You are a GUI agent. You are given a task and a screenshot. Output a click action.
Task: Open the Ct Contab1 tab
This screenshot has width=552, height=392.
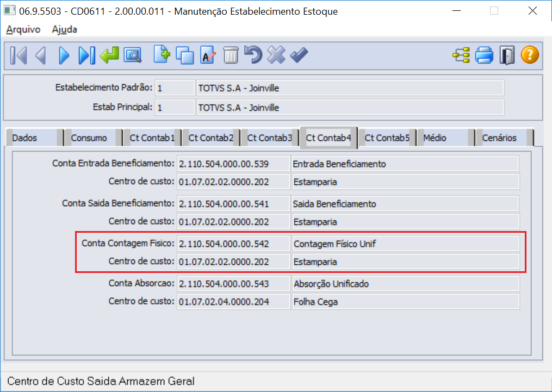152,138
